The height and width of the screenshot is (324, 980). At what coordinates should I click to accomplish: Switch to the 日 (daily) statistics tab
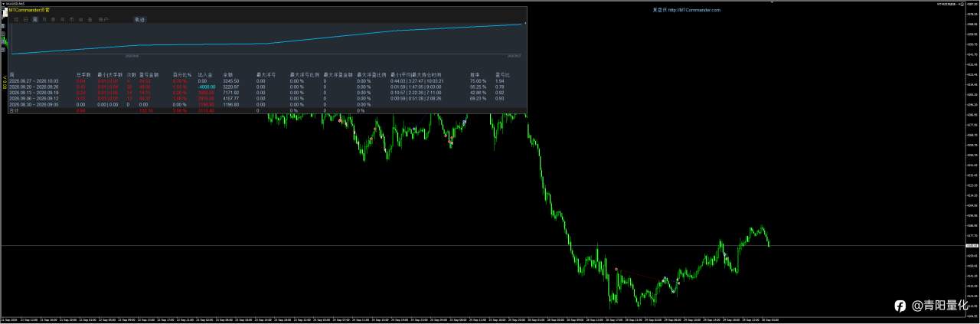pyautogui.click(x=26, y=19)
